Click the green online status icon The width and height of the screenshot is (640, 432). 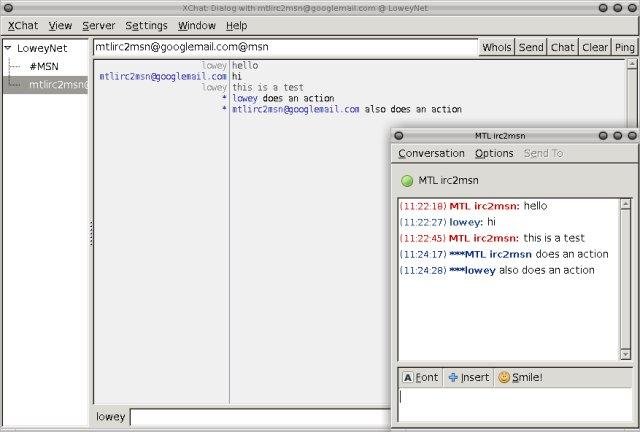(407, 180)
